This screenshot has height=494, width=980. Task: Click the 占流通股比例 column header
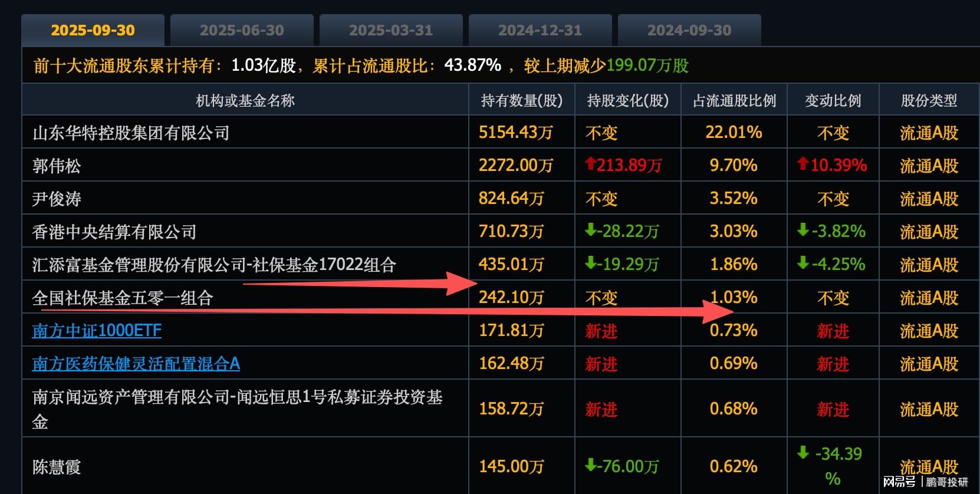734,101
